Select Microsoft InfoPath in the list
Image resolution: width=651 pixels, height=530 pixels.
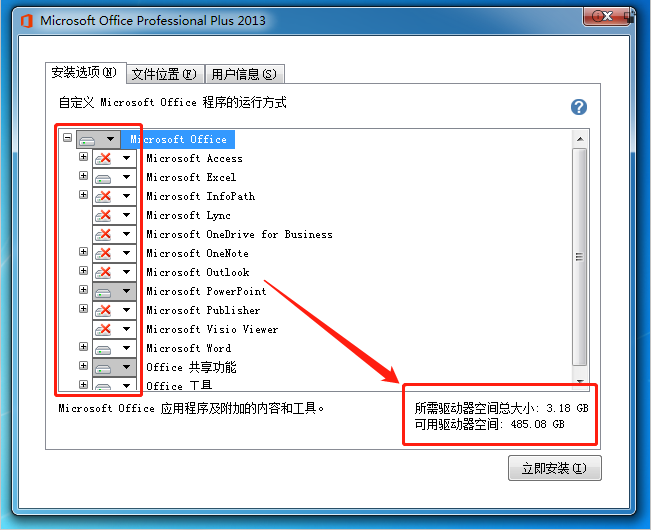point(201,196)
